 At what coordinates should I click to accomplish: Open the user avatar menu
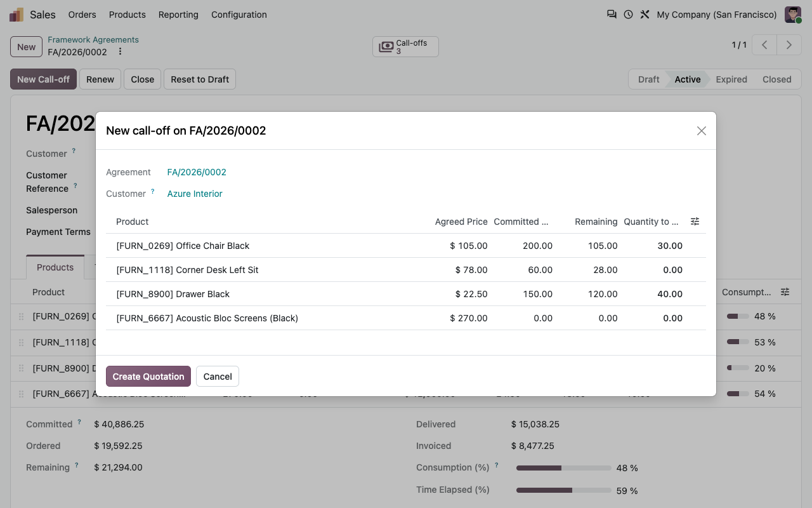point(793,15)
